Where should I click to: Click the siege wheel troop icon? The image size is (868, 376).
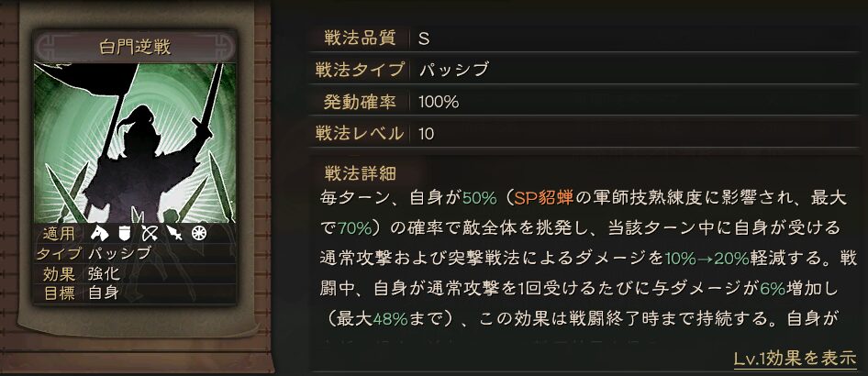(196, 233)
